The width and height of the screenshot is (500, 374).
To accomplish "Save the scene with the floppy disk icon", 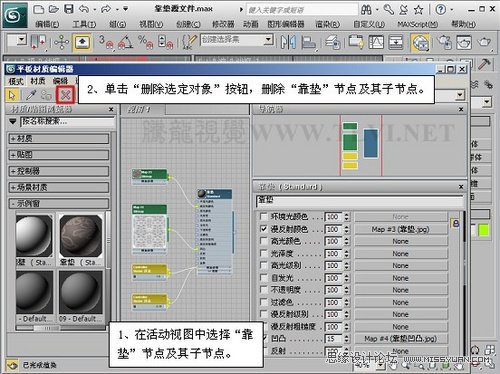I will [x=69, y=9].
